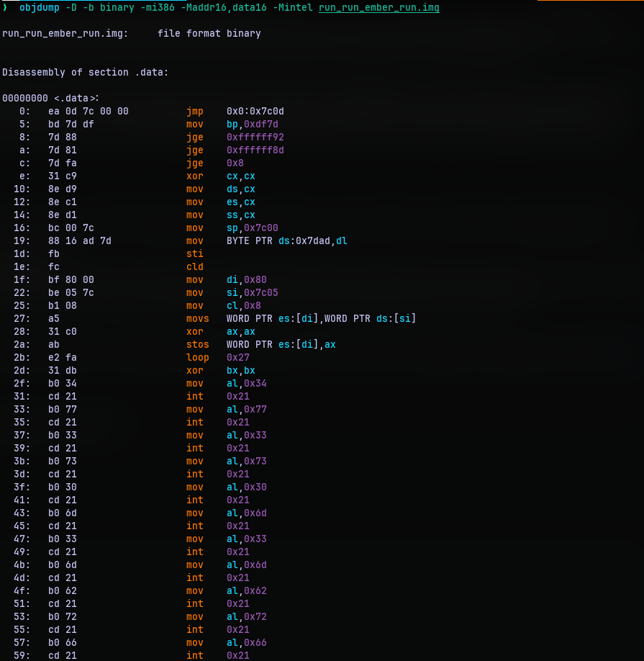This screenshot has width=644, height=661.
Task: Click the 'Disassembly of section .data:' line
Action: [x=85, y=72]
